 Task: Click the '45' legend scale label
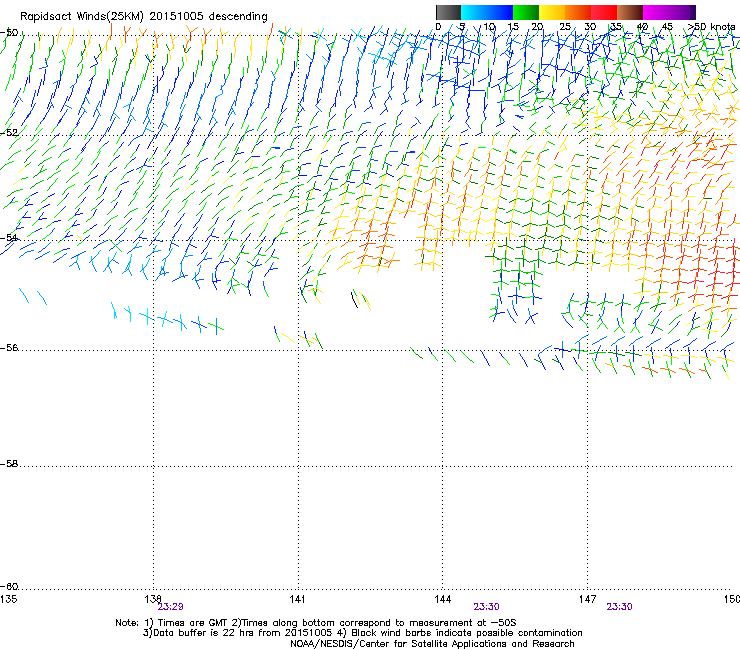pyautogui.click(x=667, y=26)
